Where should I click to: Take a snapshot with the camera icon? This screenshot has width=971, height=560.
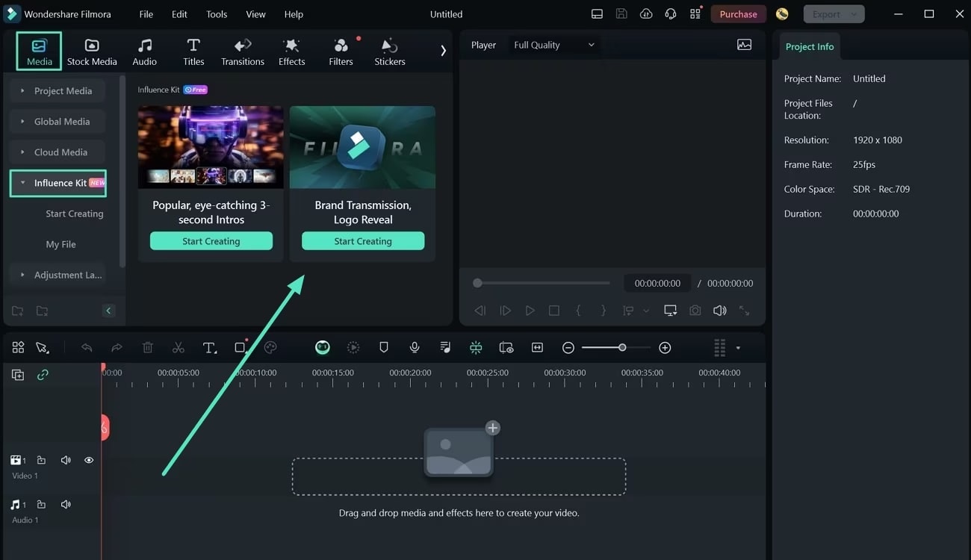(695, 311)
